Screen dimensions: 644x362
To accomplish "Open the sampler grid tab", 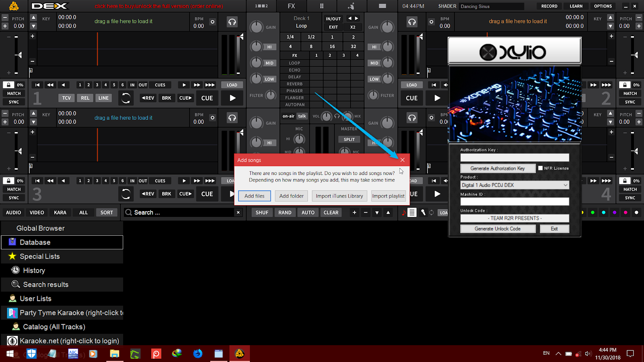I will pos(322,6).
